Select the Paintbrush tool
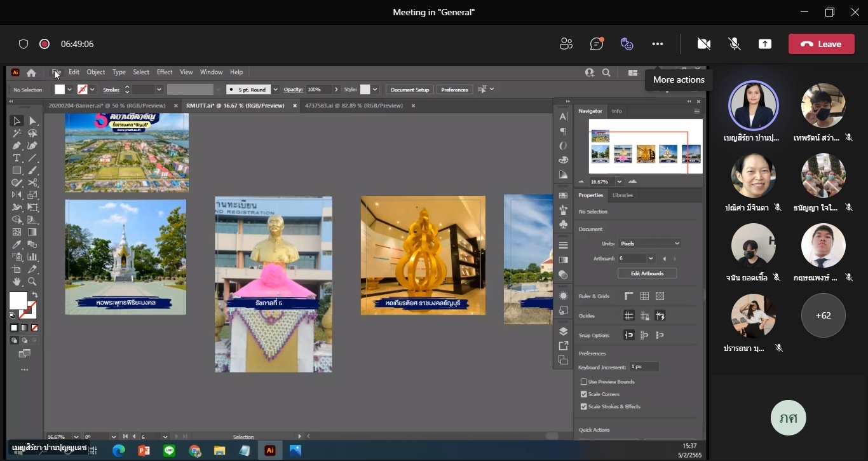 (32, 170)
